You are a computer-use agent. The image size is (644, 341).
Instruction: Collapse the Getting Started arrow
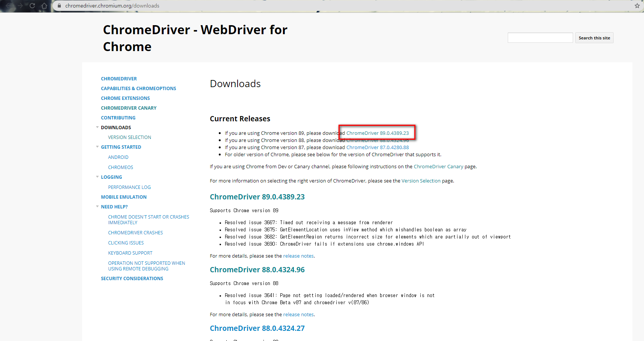point(98,147)
